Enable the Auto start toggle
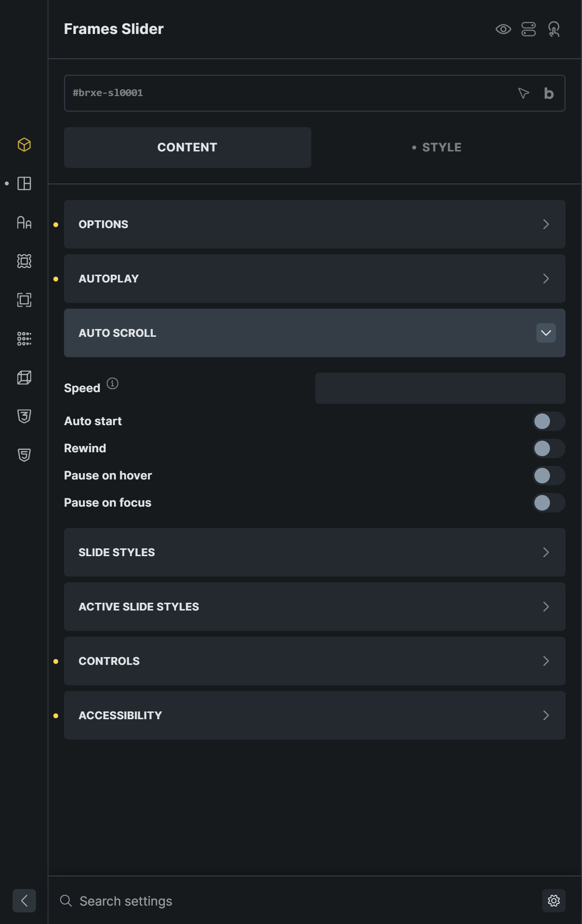This screenshot has width=582, height=924. pos(549,421)
